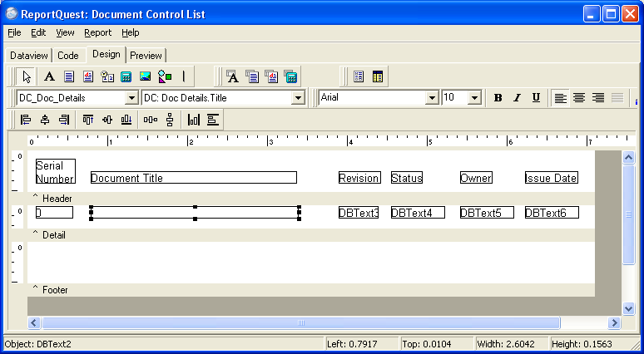Image resolution: width=644 pixels, height=354 pixels.
Task: Switch to the Code tab
Action: point(68,56)
